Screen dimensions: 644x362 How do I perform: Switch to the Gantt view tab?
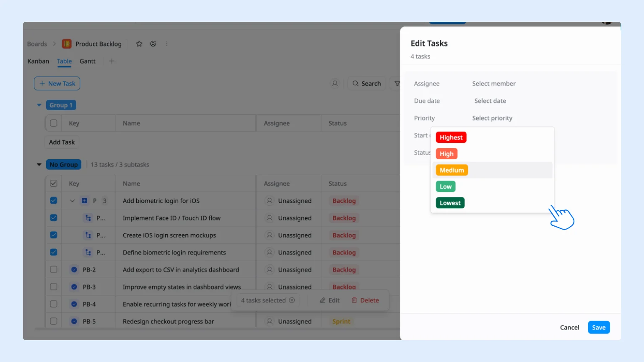tap(88, 61)
